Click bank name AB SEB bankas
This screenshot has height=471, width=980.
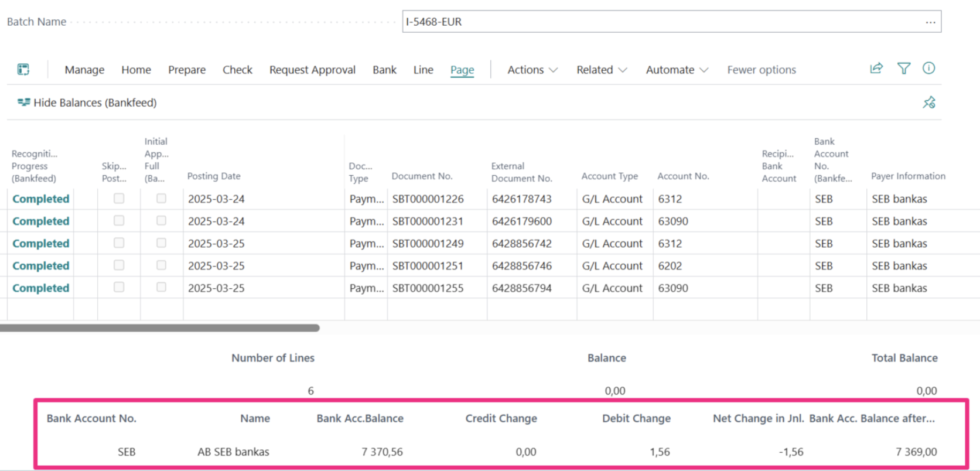point(233,452)
